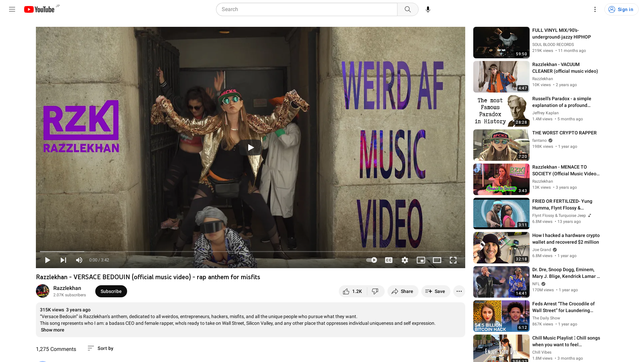This screenshot has width=644, height=362.
Task: Skip to next video
Action: 63,260
